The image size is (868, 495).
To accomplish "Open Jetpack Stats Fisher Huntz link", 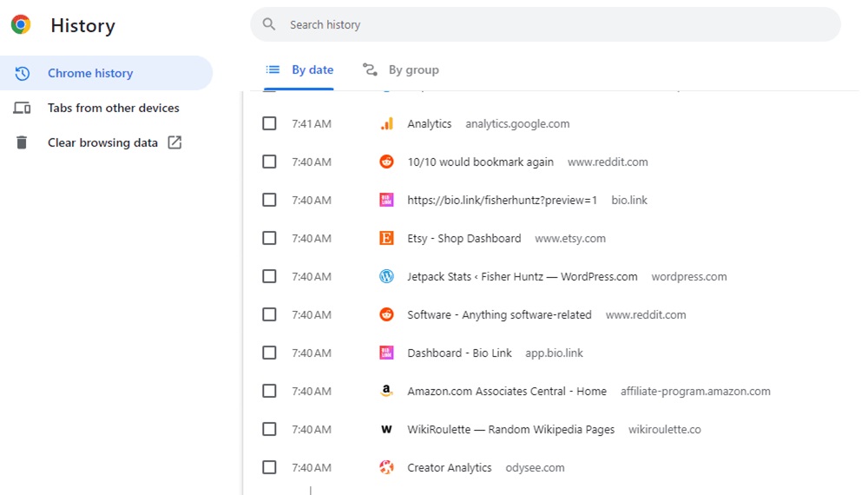I will point(522,277).
